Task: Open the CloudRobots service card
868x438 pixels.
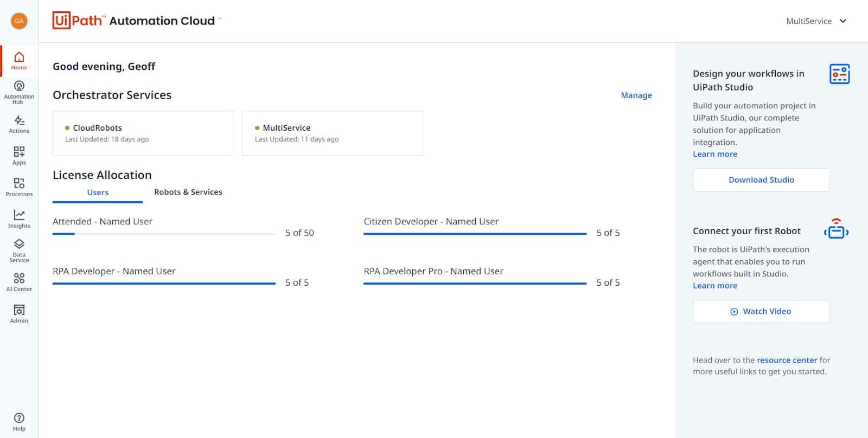Action: 143,133
